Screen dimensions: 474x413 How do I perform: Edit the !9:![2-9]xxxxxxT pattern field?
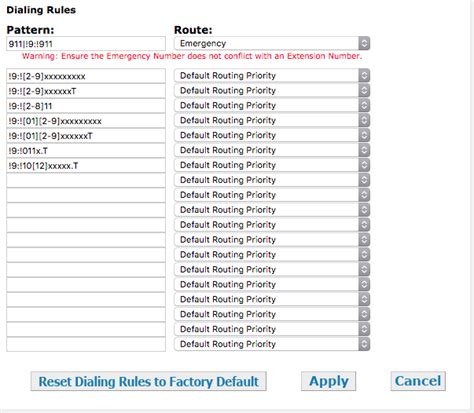pos(86,91)
